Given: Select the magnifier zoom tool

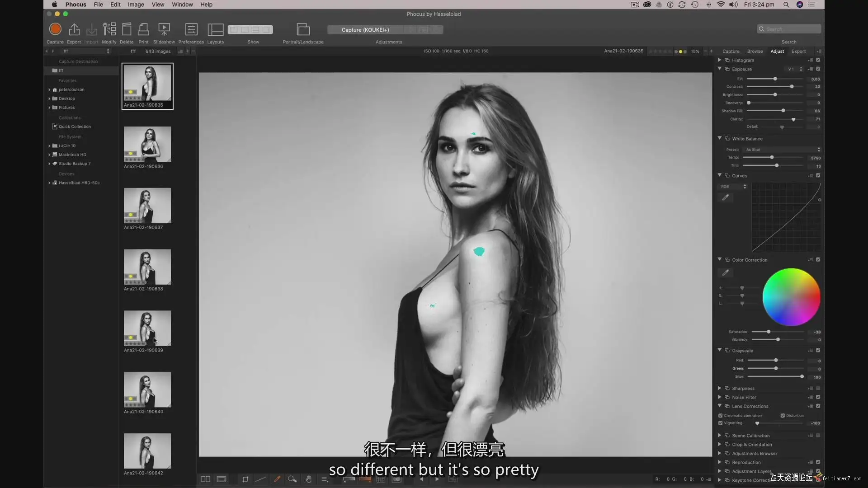Looking at the screenshot, I should click(x=292, y=479).
